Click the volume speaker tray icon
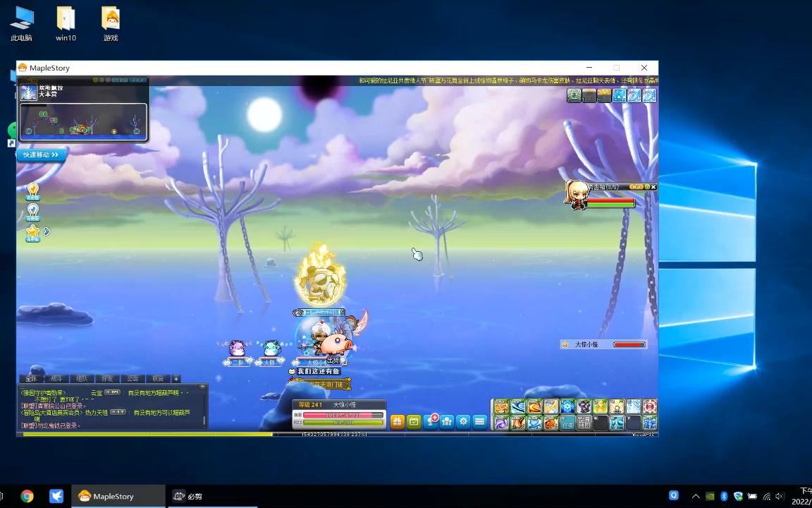Viewport: 812px width, 508px height. click(x=780, y=497)
